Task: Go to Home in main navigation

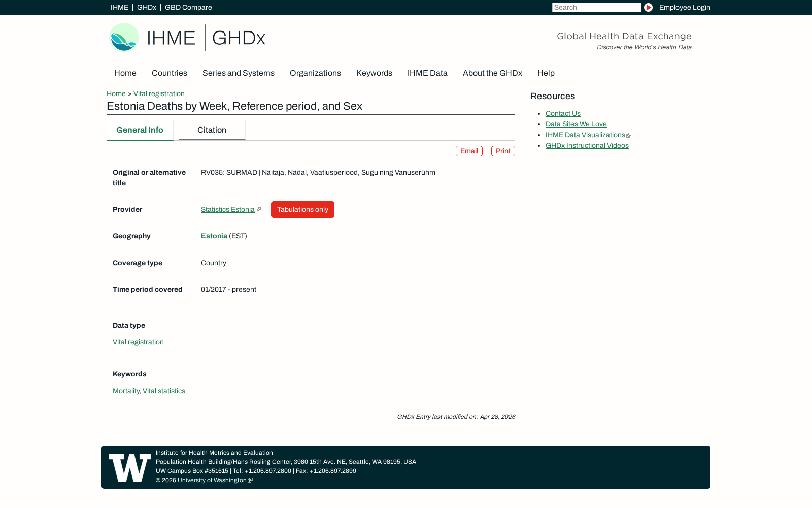Action: (x=125, y=73)
